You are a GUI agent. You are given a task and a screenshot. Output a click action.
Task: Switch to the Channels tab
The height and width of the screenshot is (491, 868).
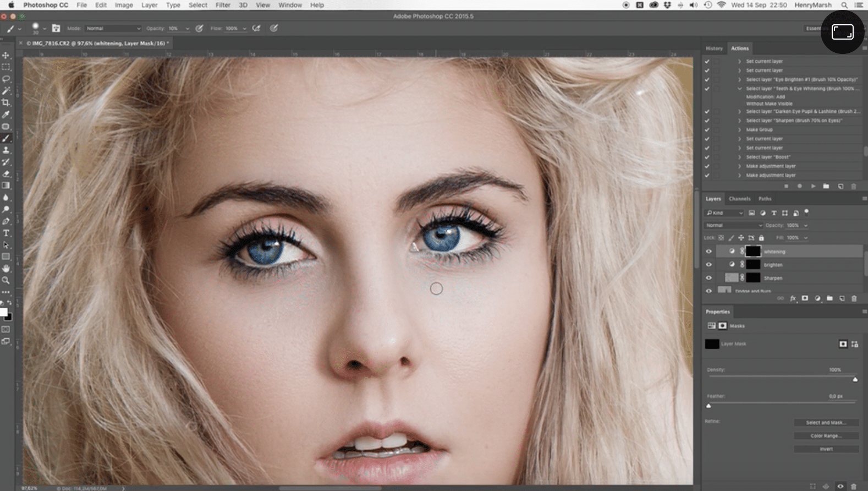coord(739,199)
